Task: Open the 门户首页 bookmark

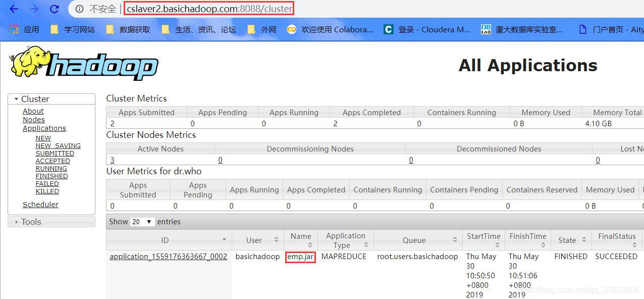Action: 611,29
